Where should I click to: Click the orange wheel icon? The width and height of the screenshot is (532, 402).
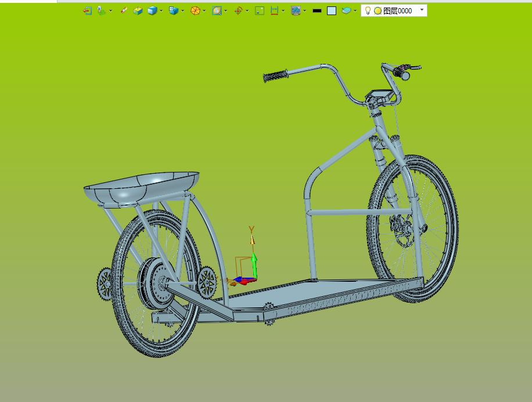click(x=195, y=10)
